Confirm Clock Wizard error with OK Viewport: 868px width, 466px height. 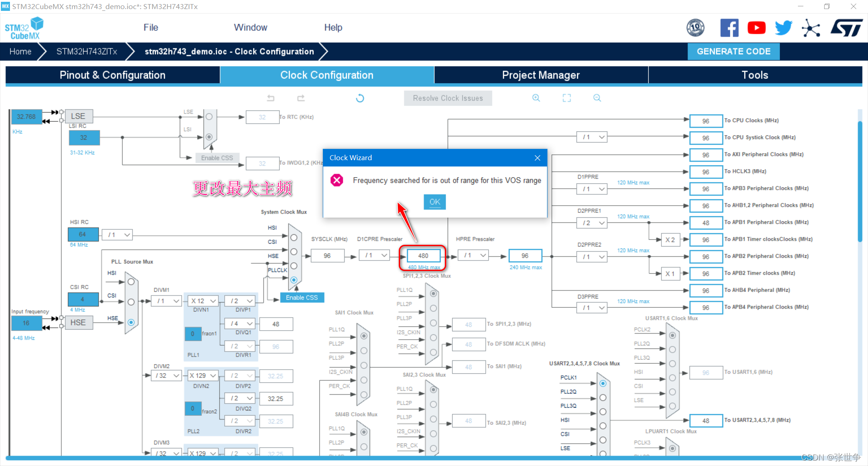point(434,202)
